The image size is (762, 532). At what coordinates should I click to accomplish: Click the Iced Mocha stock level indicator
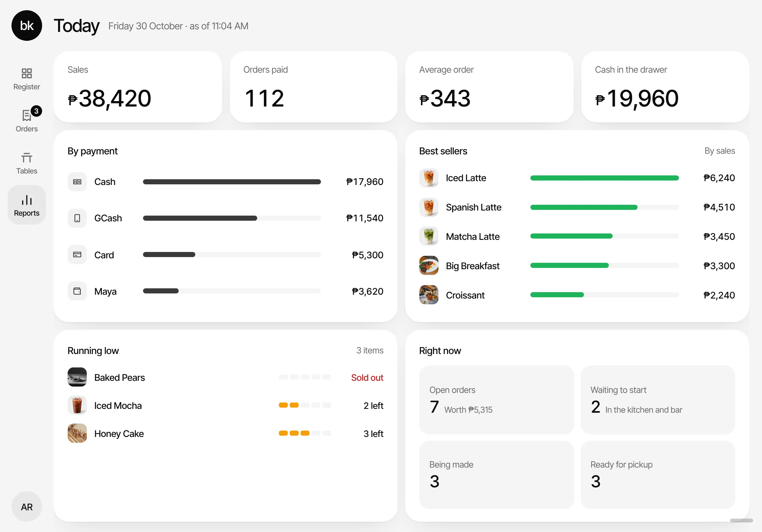(305, 405)
